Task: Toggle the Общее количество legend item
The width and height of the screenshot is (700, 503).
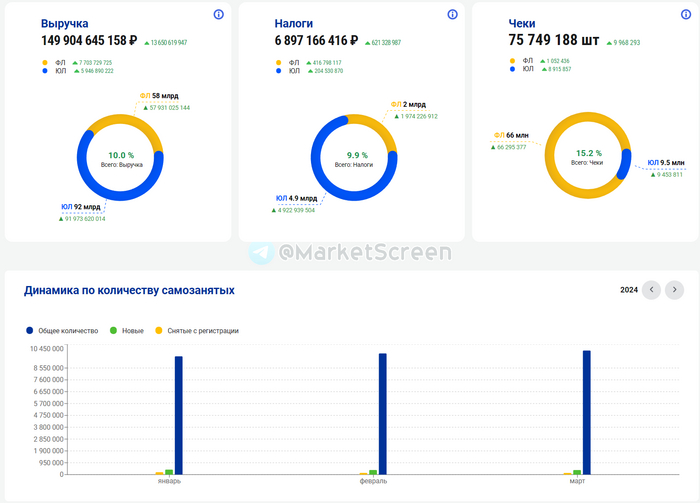Action: click(x=62, y=331)
